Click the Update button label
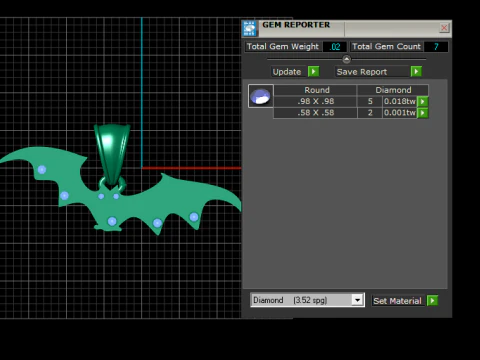 coord(287,72)
